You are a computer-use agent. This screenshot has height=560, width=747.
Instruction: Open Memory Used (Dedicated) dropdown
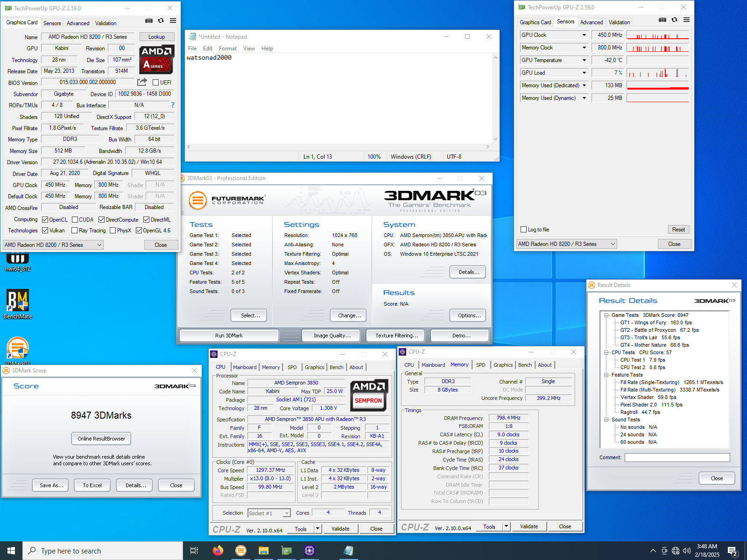[x=584, y=85]
